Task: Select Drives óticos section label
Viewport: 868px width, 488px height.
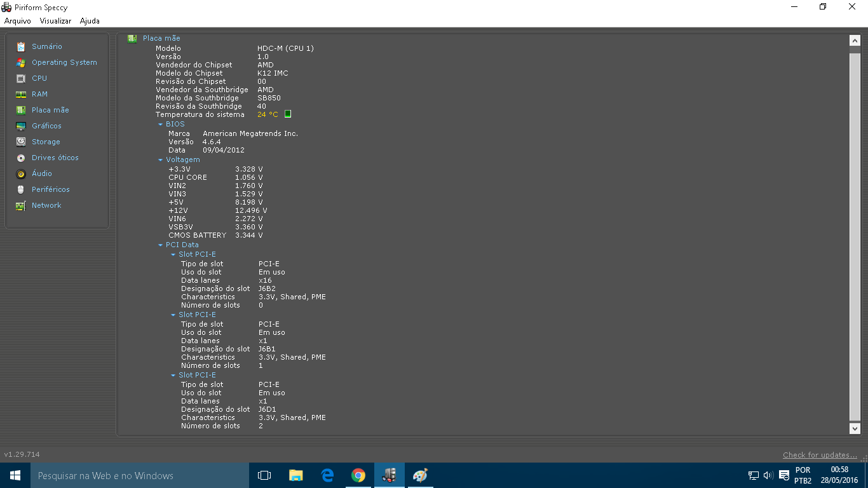Action: point(55,158)
